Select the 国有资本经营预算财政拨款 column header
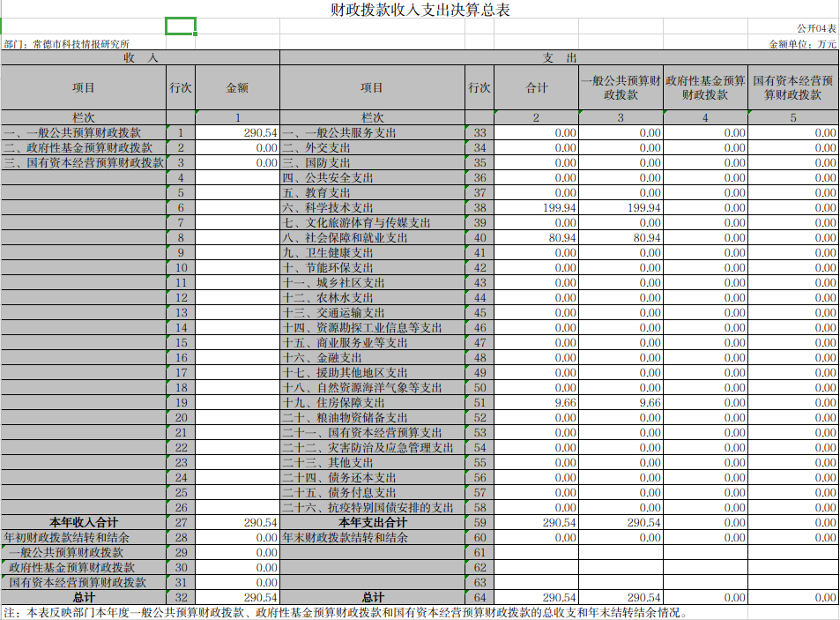Screen dimensions: 840x620 tap(792, 88)
